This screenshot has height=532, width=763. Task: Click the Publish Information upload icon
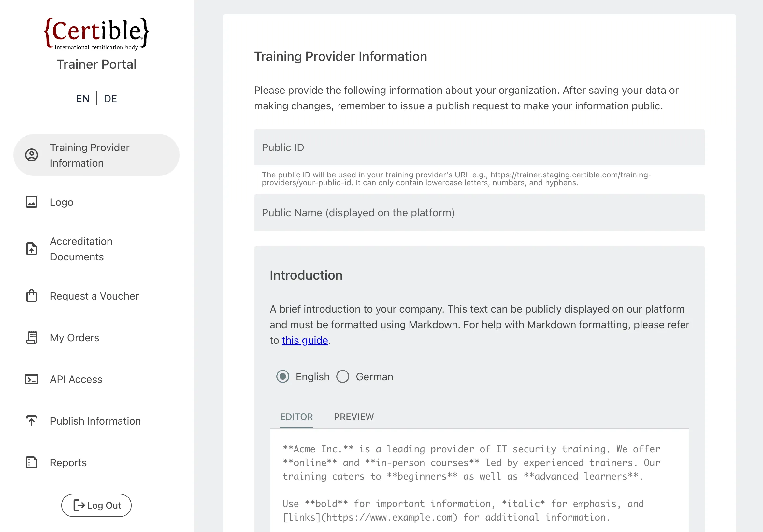32,421
